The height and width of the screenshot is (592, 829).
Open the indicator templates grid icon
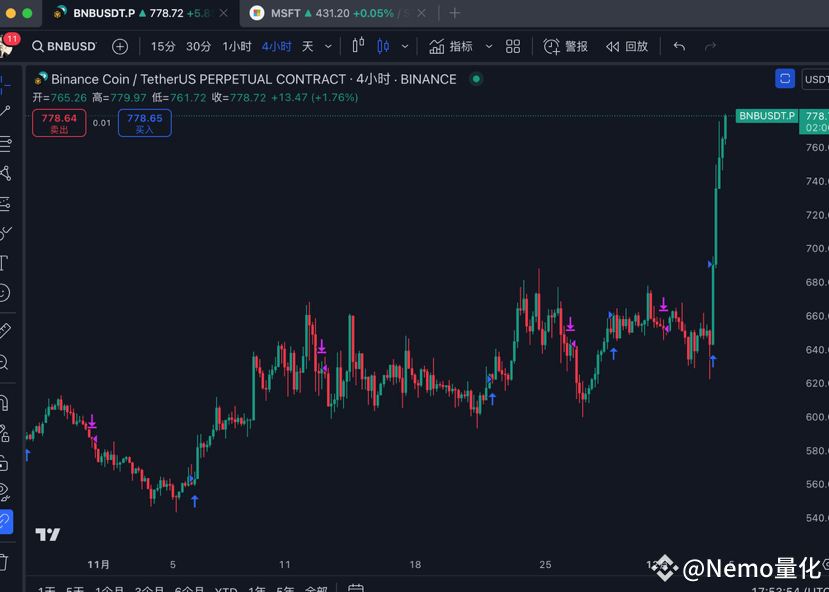[x=513, y=47]
